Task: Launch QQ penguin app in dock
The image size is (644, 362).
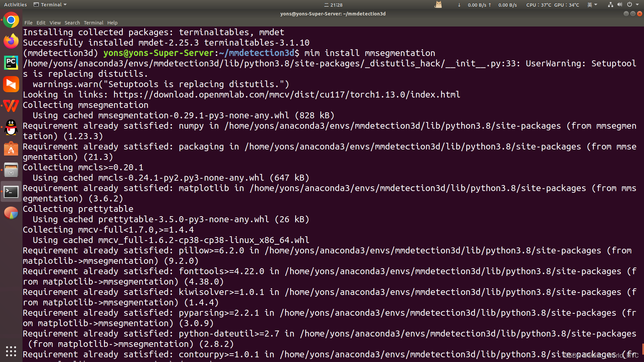Action: [x=11, y=127]
